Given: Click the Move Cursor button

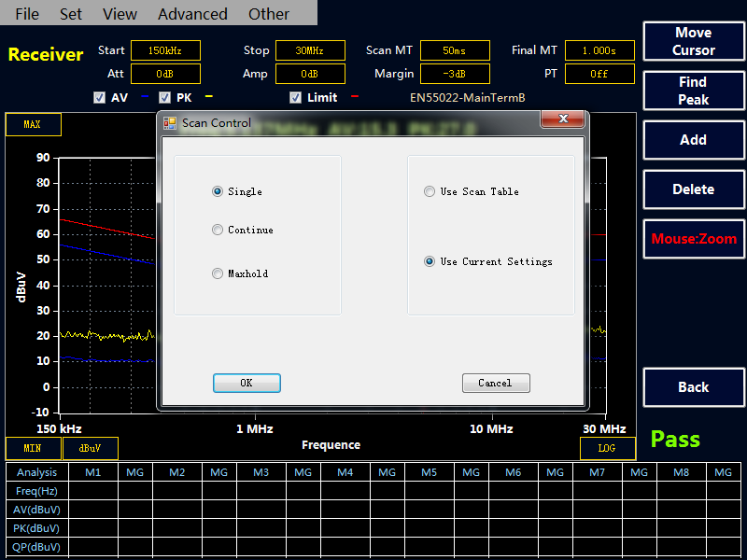Looking at the screenshot, I should [x=693, y=41].
